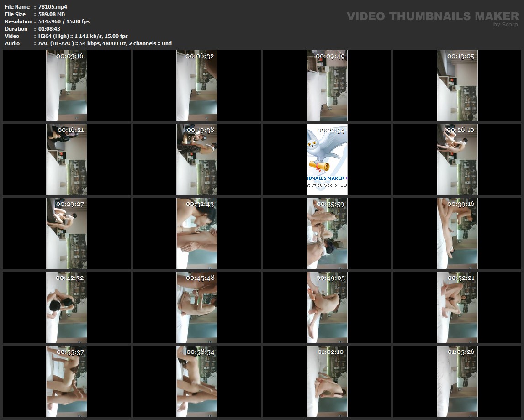Click the 00:29:27 timestamp label
This screenshot has width=524, height=420.
tap(70, 204)
